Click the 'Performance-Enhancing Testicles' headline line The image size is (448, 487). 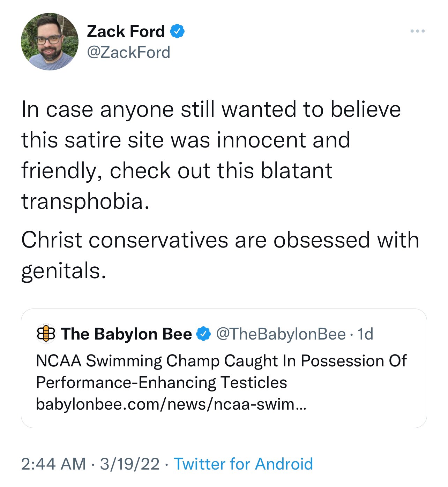tap(161, 382)
